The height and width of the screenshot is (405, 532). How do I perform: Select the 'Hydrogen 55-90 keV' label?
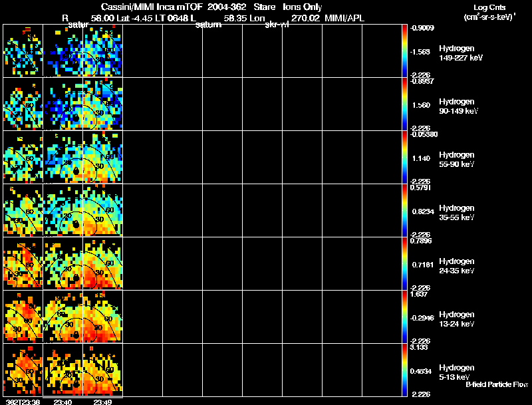[457, 160]
